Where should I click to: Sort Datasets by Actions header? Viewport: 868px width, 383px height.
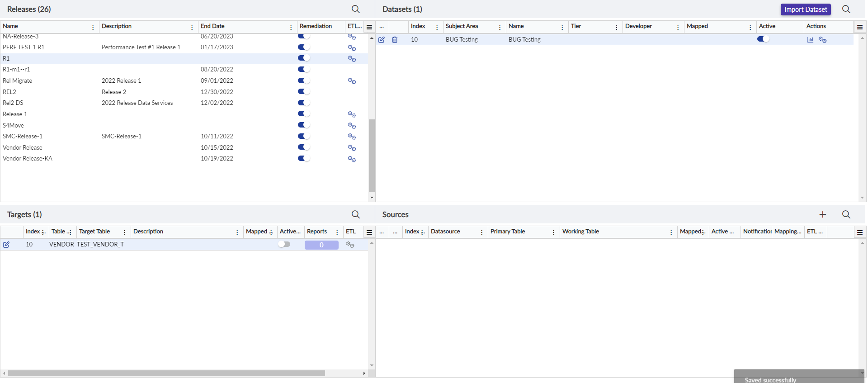[x=816, y=26]
